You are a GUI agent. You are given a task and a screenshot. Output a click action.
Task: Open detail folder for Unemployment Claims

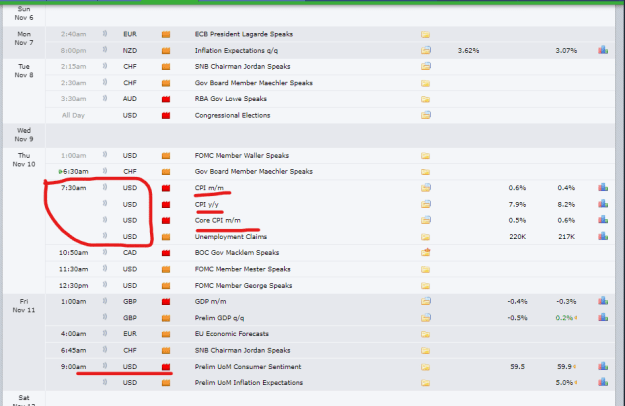point(425,237)
